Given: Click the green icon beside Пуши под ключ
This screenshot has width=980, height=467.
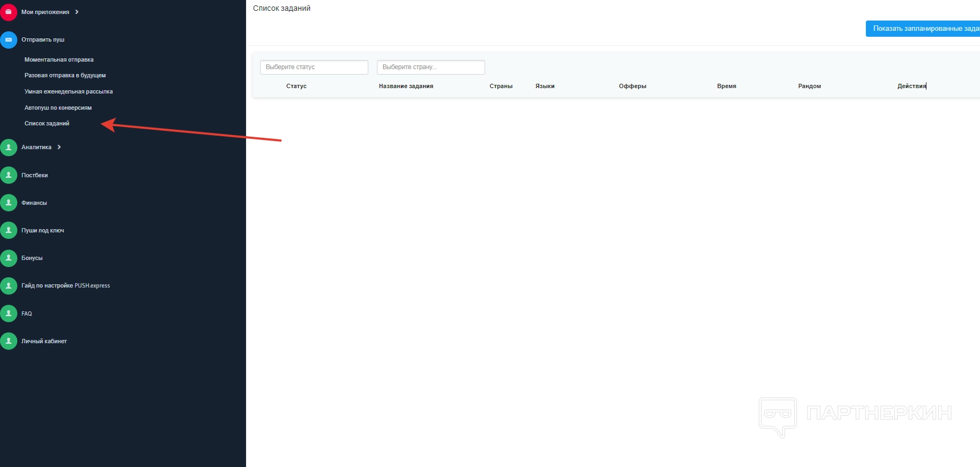Looking at the screenshot, I should point(9,230).
